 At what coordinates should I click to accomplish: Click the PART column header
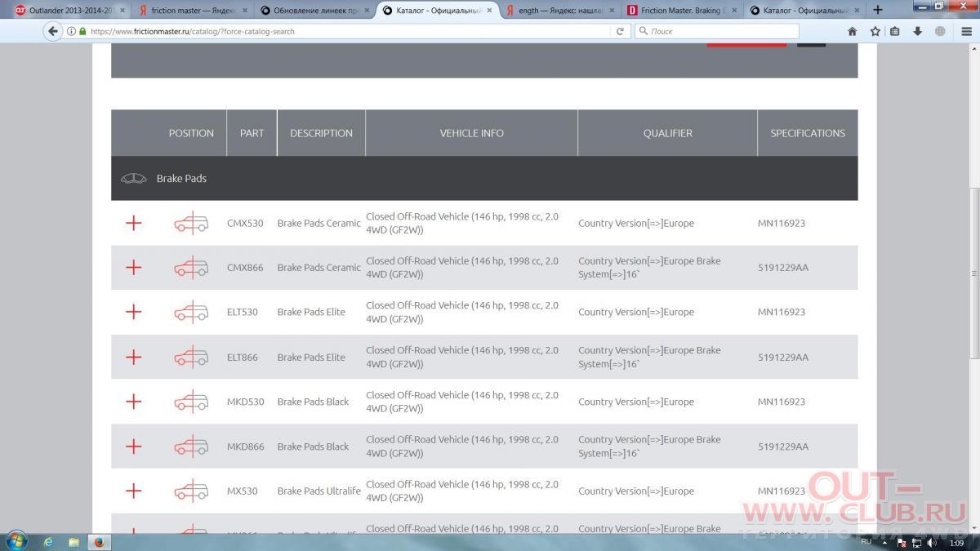[x=252, y=133]
